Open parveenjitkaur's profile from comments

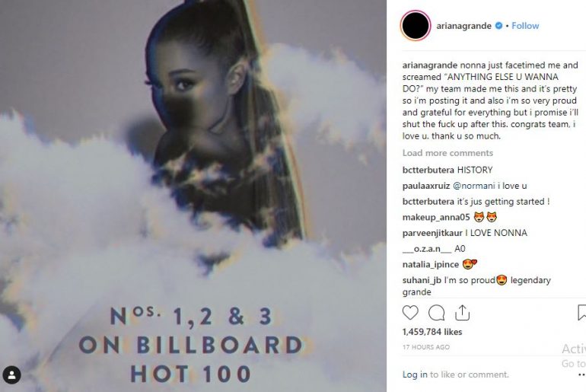coord(432,233)
